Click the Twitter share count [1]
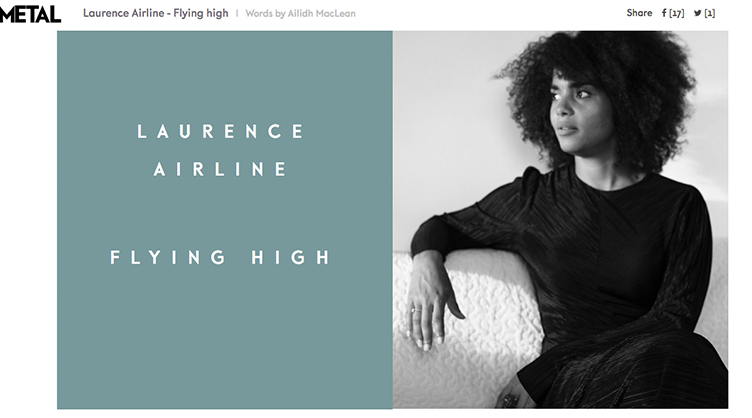The width and height of the screenshot is (752, 418). tap(710, 13)
